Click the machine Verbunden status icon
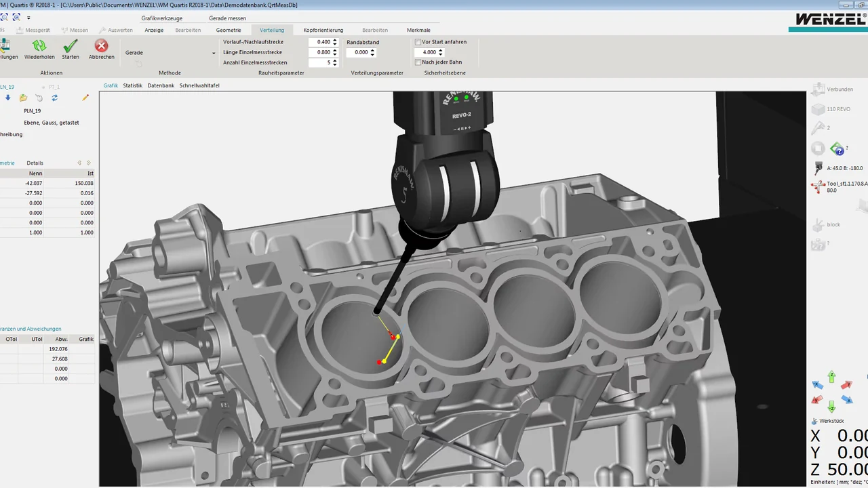 (x=818, y=89)
